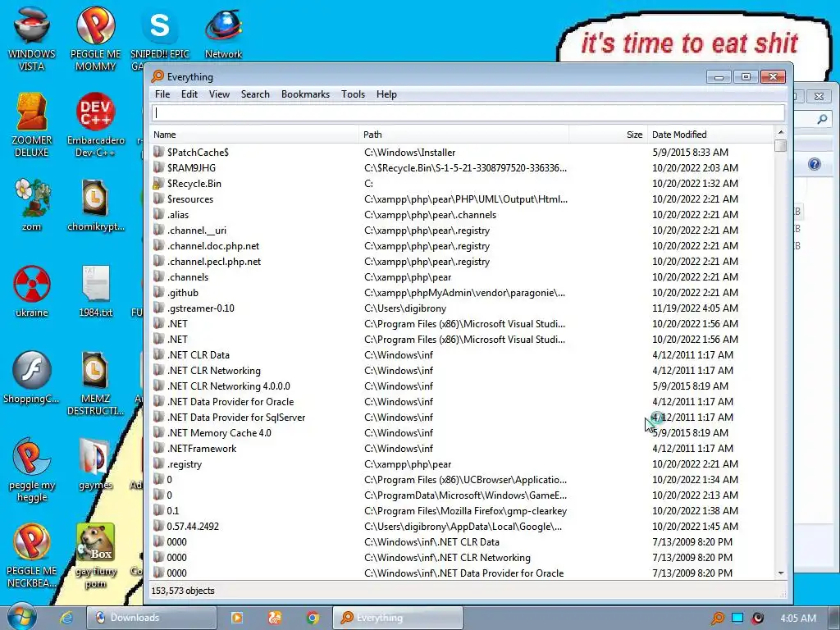Click the scrollbar up arrow
The width and height of the screenshot is (840, 630).
781,132
